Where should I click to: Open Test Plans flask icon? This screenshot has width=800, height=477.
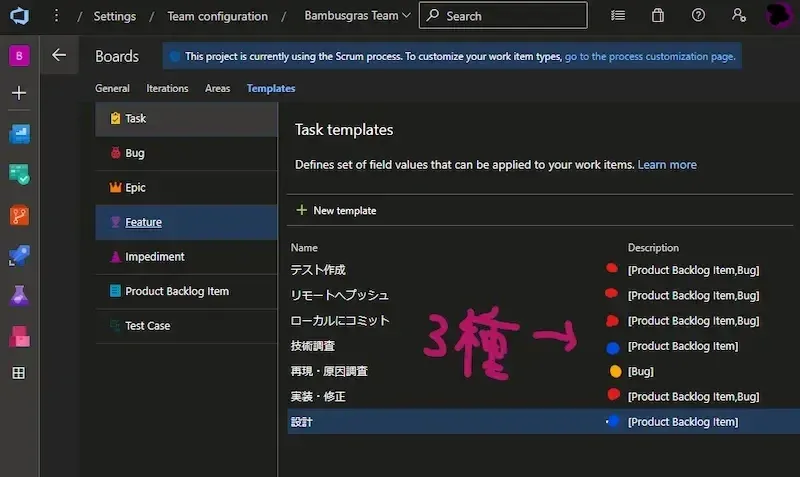(x=19, y=295)
